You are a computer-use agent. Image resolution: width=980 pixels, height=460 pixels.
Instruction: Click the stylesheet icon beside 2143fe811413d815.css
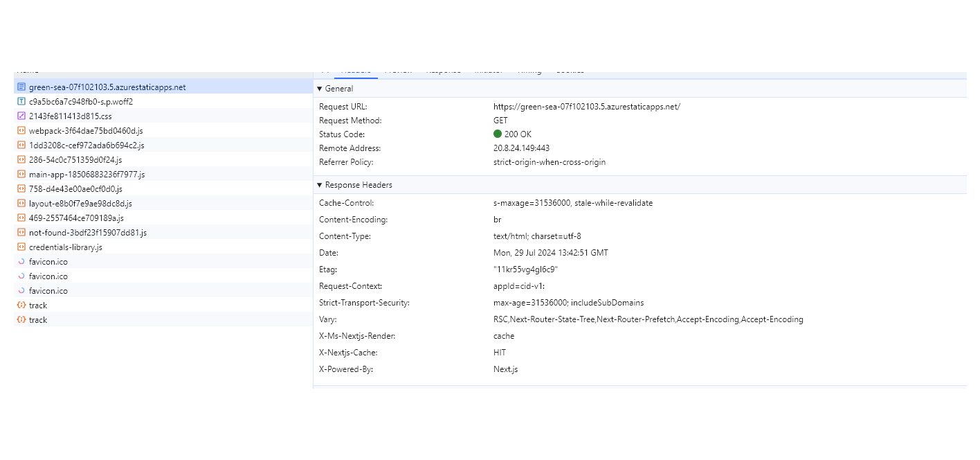20,116
